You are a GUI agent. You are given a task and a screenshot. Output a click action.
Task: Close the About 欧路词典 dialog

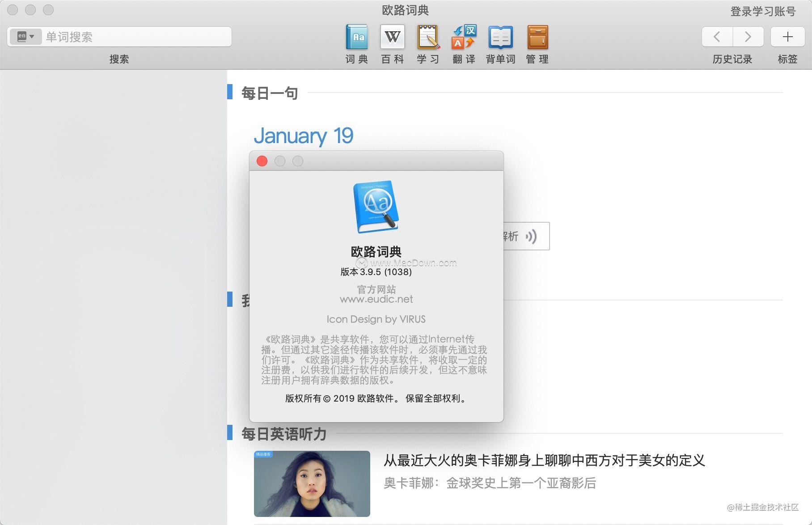262,161
